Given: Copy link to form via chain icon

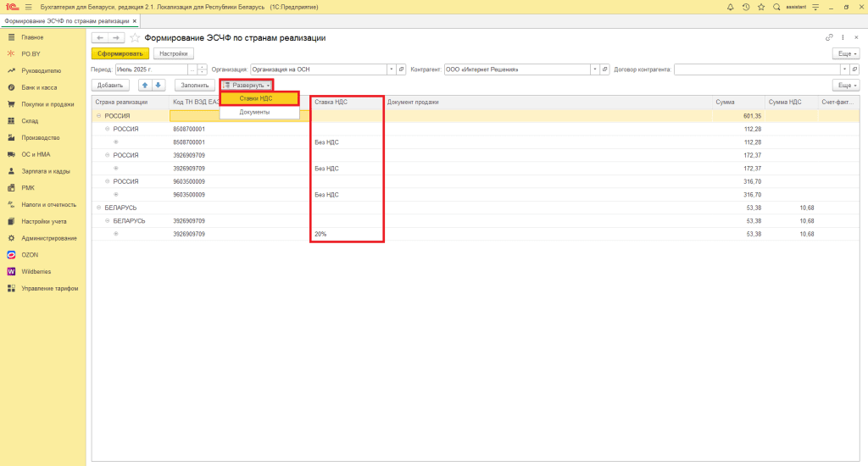Looking at the screenshot, I should coord(829,38).
